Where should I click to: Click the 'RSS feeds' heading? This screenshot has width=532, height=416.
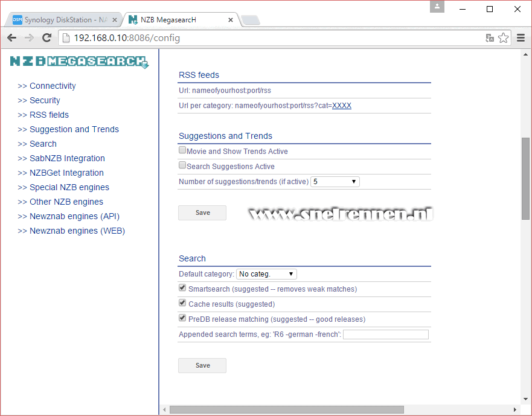(199, 75)
